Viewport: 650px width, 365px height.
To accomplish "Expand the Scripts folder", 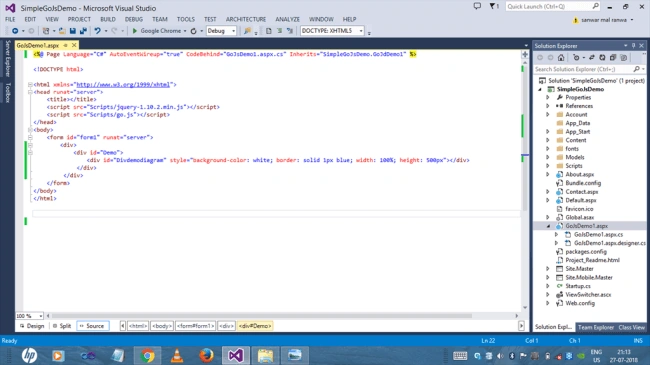I will pos(548,165).
